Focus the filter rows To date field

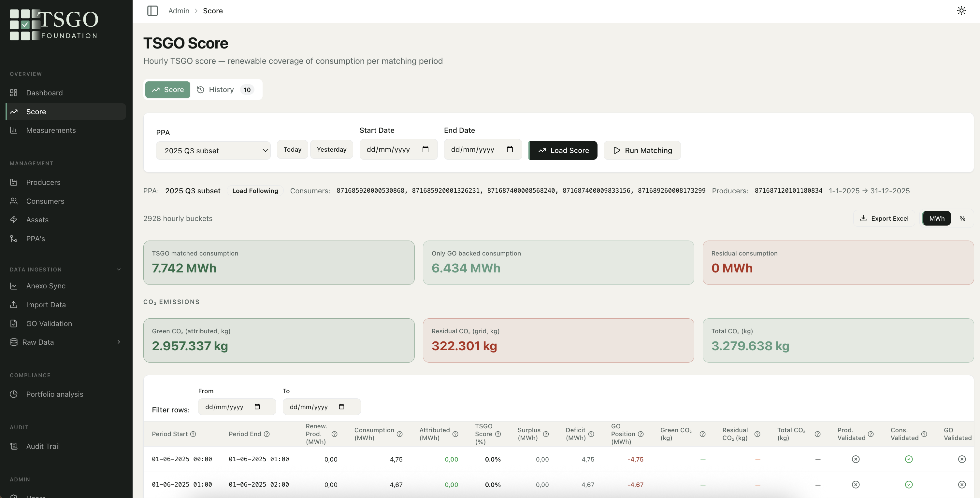(x=322, y=407)
